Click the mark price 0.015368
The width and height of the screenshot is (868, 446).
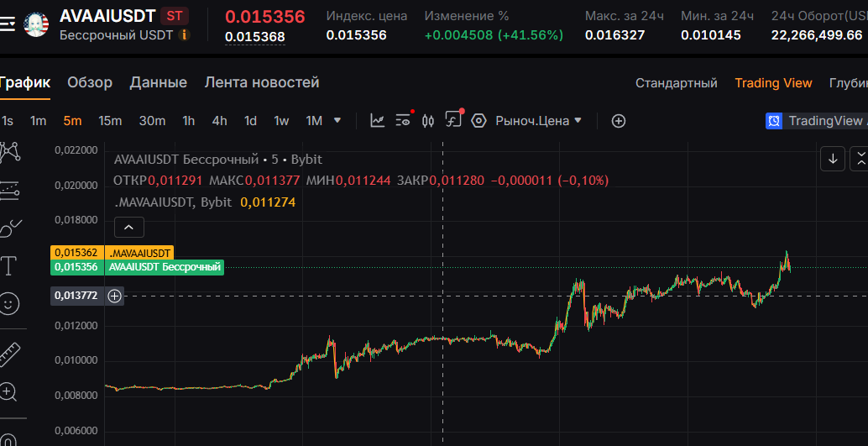click(254, 37)
